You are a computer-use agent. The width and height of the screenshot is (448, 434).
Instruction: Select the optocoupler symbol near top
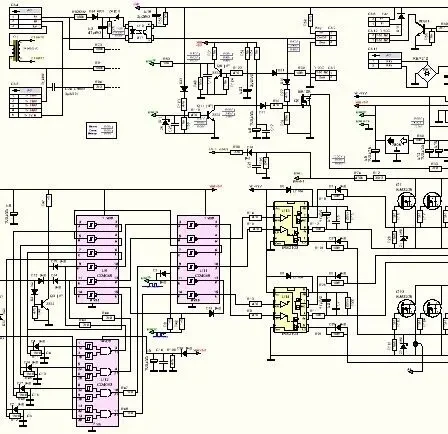coord(140,32)
